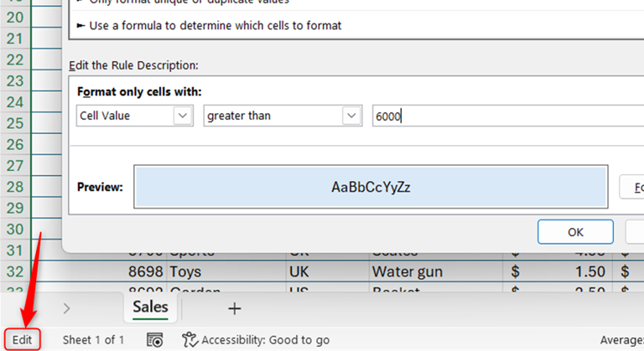The image size is (644, 351).
Task: Click the Accessibility checker icon
Action: pos(190,340)
